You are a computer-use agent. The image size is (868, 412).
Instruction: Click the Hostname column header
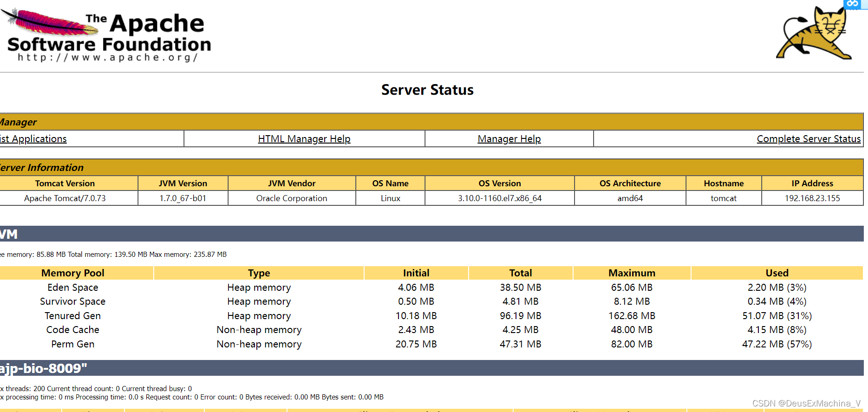(724, 183)
